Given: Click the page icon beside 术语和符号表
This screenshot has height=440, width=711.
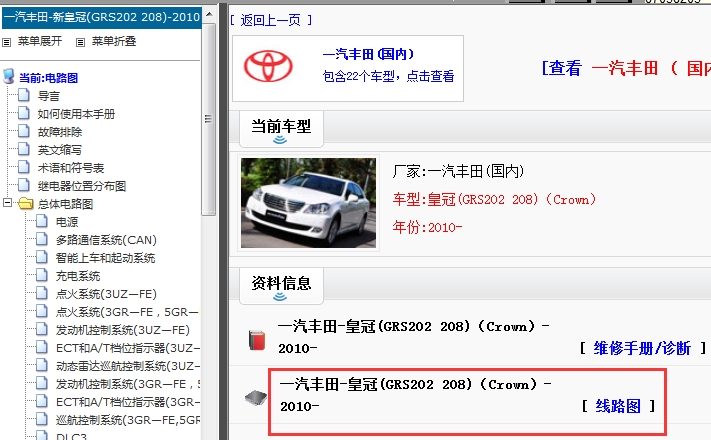Looking at the screenshot, I should [x=24, y=167].
